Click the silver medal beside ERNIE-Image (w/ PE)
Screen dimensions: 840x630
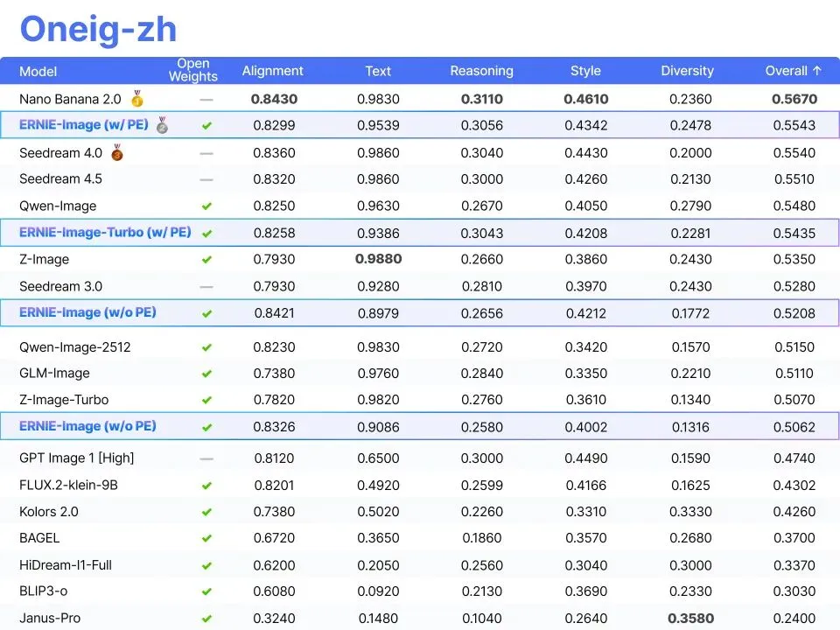pyautogui.click(x=162, y=125)
